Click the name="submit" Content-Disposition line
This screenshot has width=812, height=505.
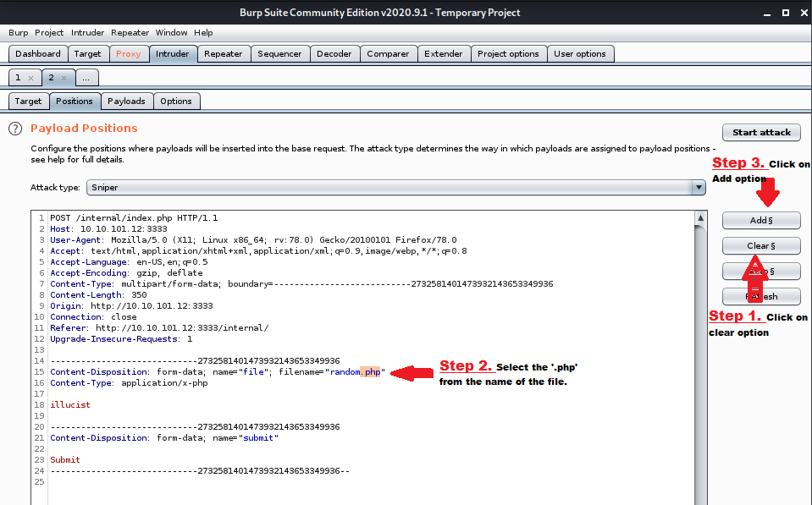pos(164,437)
